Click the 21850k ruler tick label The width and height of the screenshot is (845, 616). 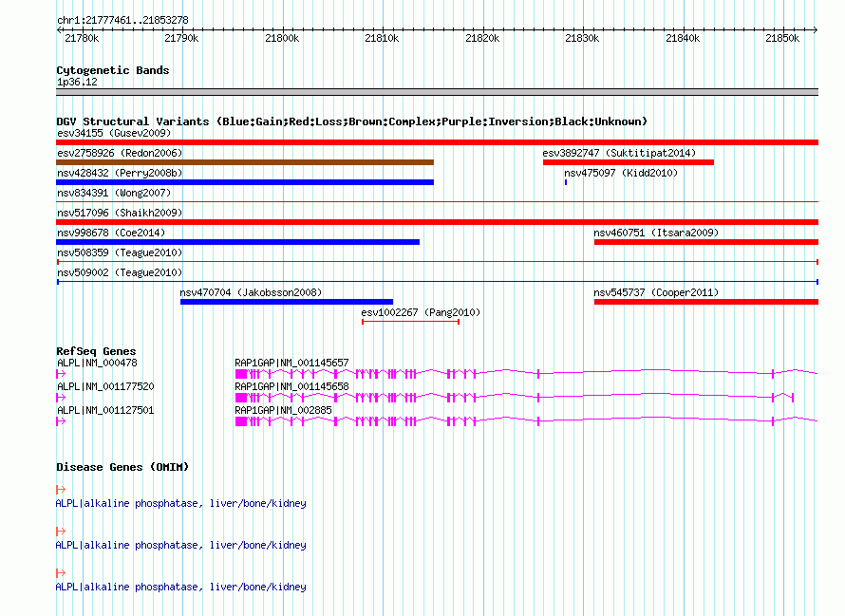(x=782, y=38)
